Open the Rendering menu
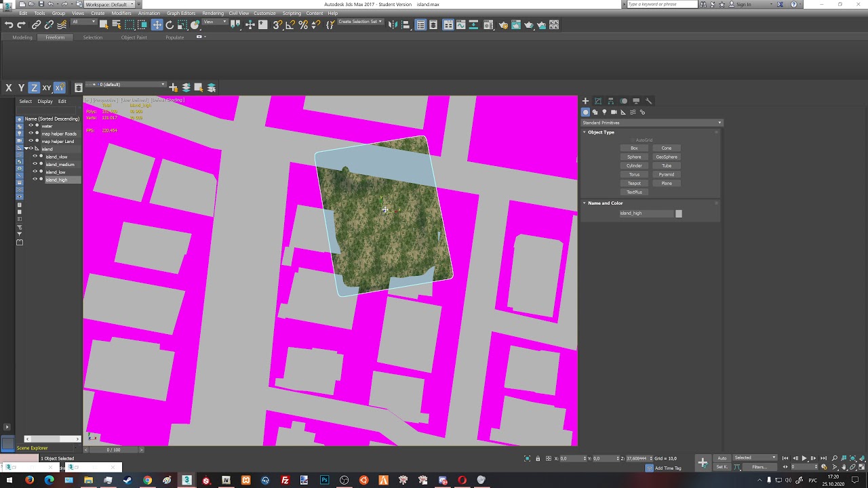 [x=213, y=14]
